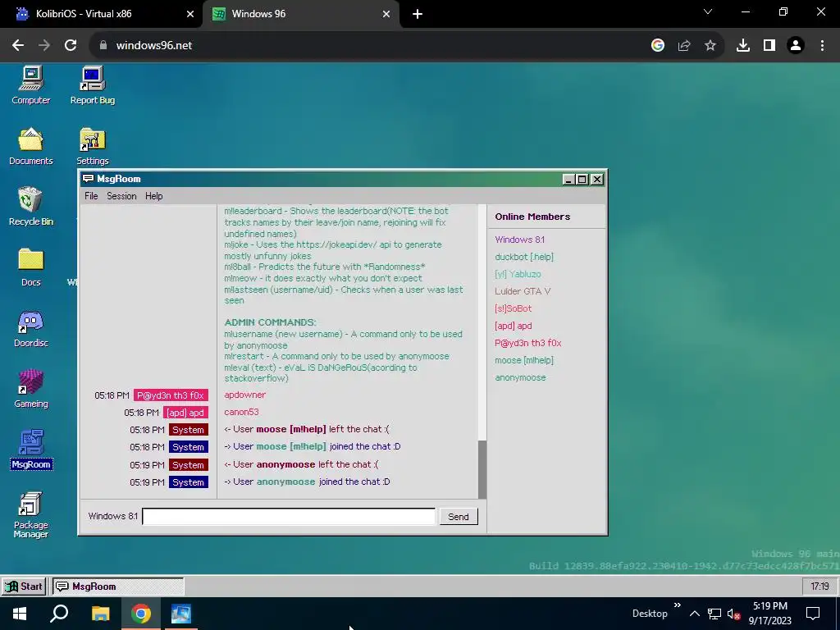Select anonymoose in Online Members list
Viewport: 840px width, 630px height.
pyautogui.click(x=520, y=377)
